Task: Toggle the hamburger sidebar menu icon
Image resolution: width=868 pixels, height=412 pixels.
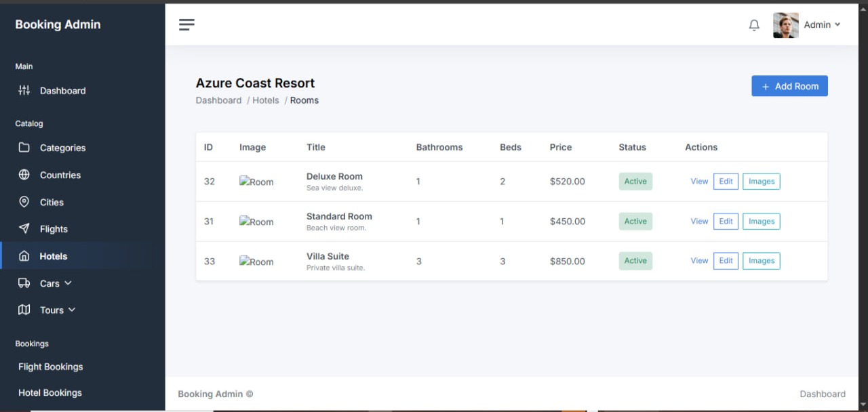Action: [x=186, y=24]
